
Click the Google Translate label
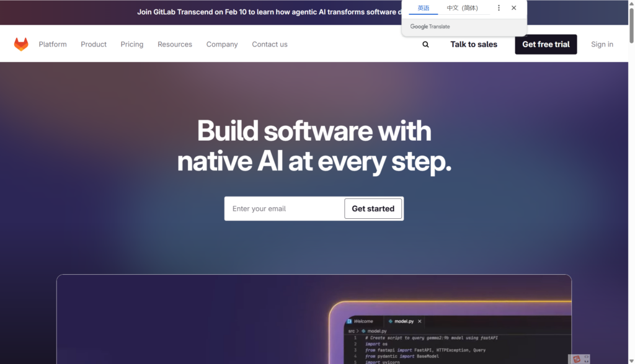coord(430,26)
